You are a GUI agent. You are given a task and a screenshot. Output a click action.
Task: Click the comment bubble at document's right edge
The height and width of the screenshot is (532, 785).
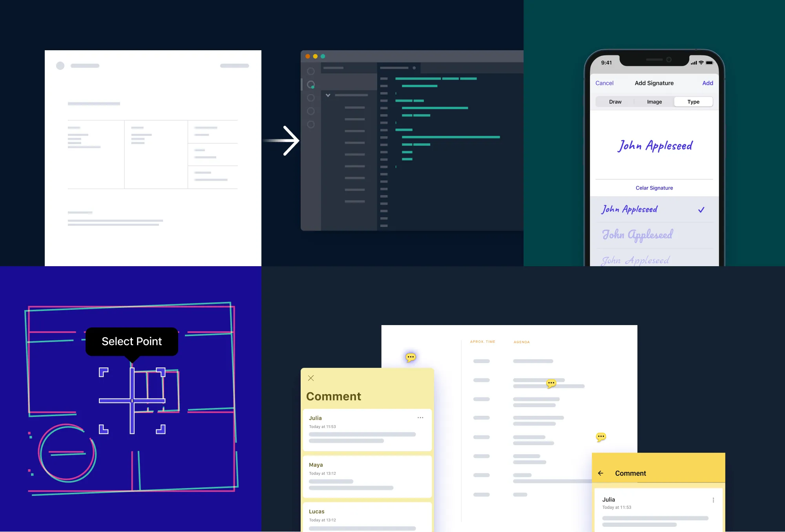601,437
